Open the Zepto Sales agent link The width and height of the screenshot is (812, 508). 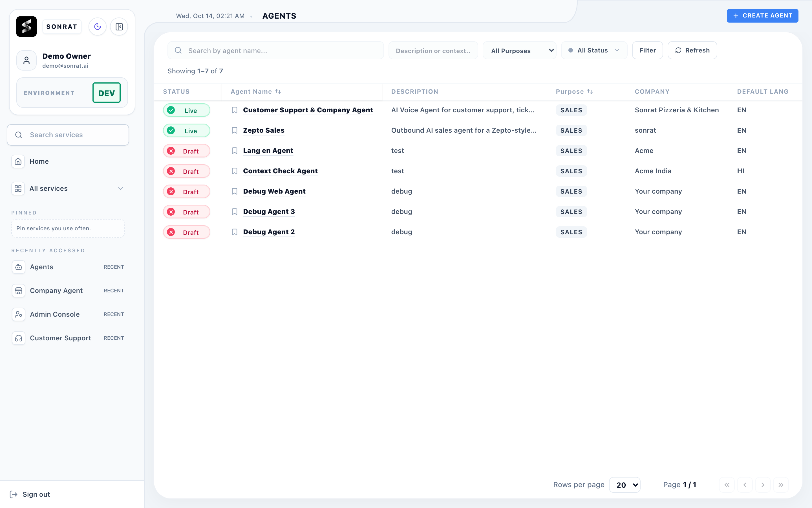pyautogui.click(x=264, y=130)
